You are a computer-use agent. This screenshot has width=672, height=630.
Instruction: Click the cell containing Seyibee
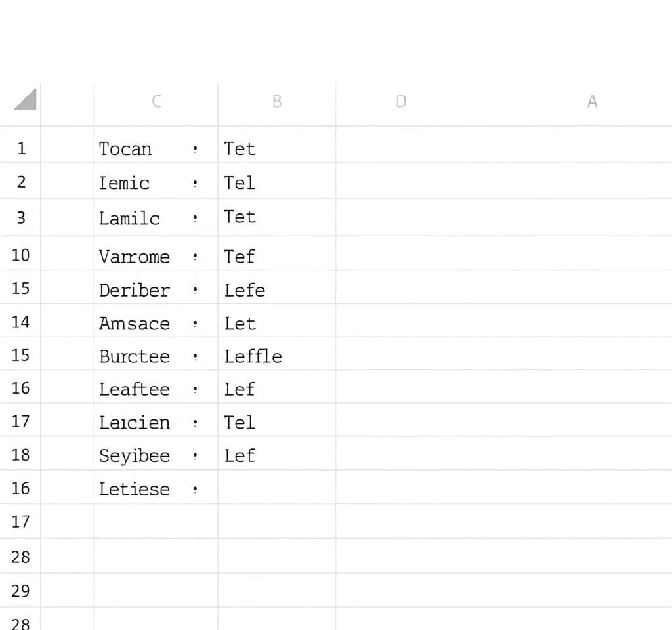pyautogui.click(x=135, y=455)
